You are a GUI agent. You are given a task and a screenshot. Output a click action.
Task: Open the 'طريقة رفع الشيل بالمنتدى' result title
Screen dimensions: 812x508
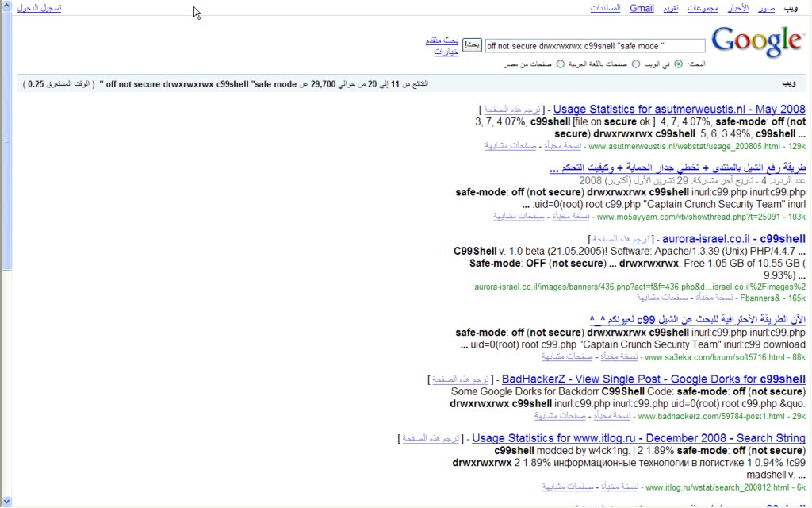677,168
